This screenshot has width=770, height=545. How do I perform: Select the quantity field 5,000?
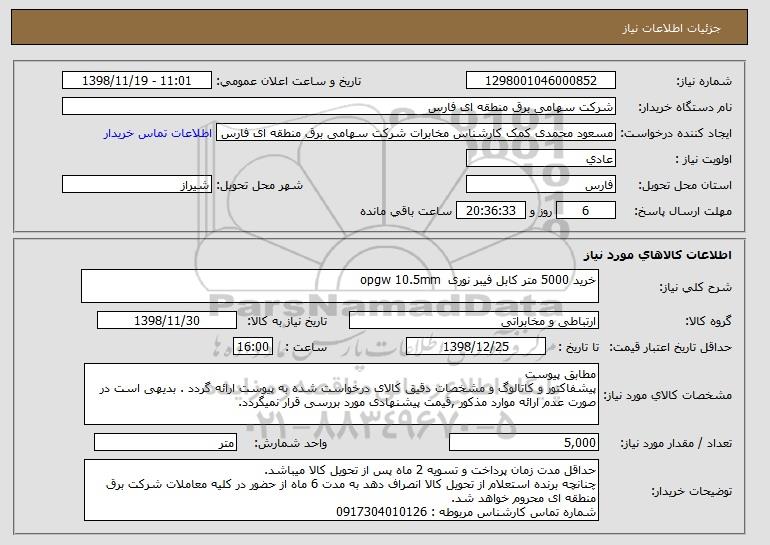pos(524,442)
